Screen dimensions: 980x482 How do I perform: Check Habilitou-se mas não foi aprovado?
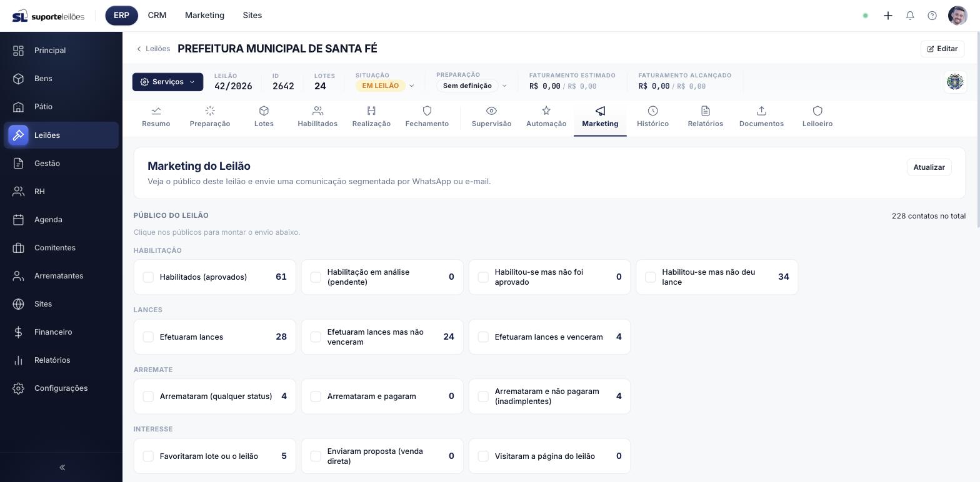tap(483, 277)
